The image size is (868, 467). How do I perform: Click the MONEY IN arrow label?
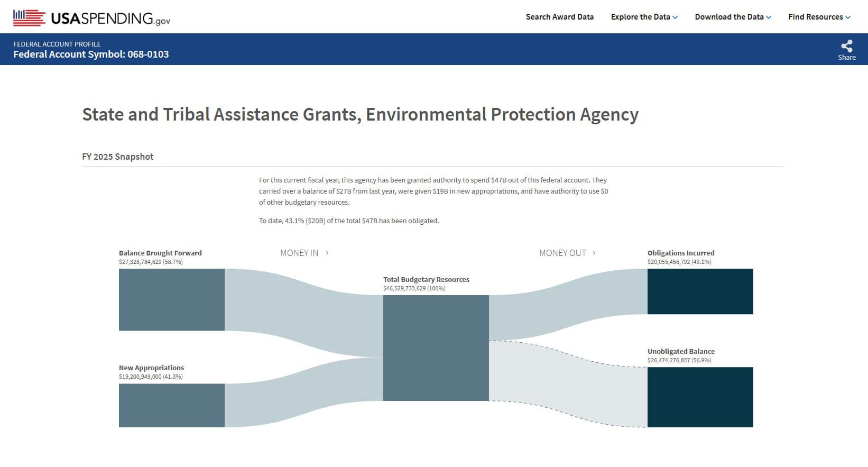[304, 253]
